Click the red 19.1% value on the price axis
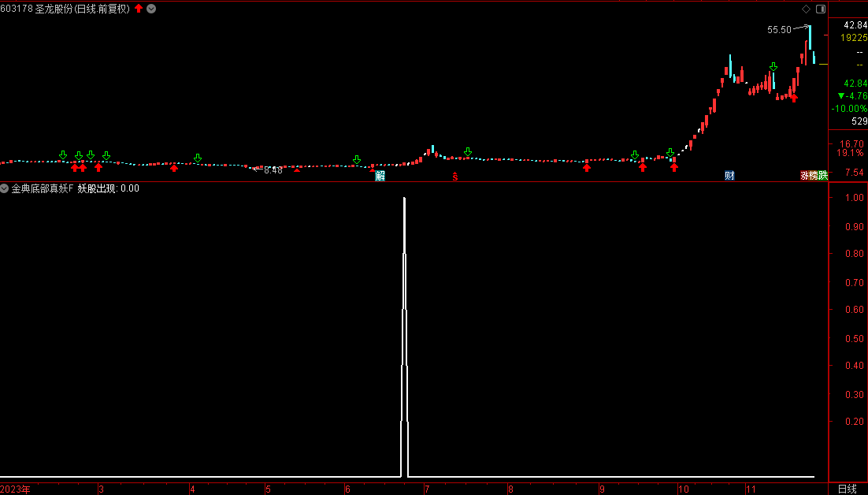This screenshot has height=495, width=868. point(850,153)
